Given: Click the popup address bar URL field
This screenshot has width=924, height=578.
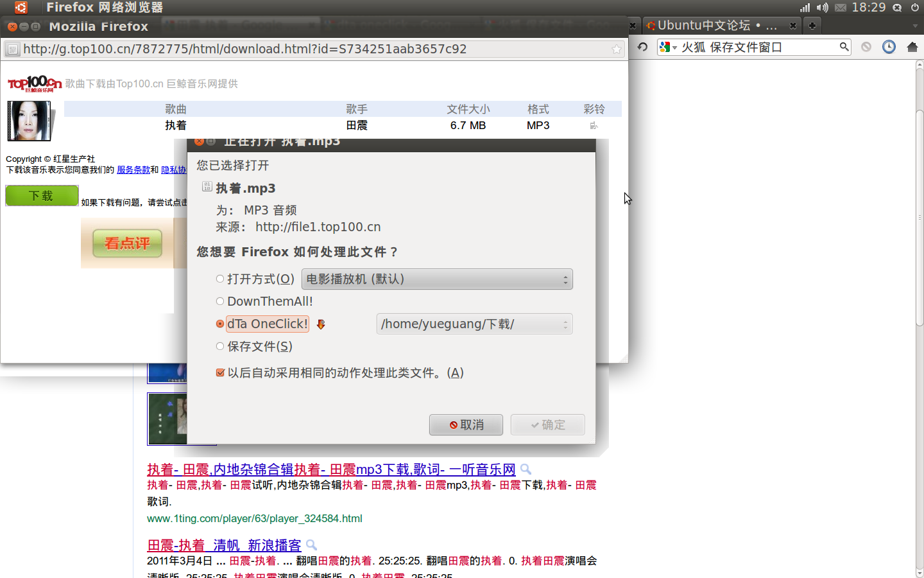Looking at the screenshot, I should (x=314, y=49).
